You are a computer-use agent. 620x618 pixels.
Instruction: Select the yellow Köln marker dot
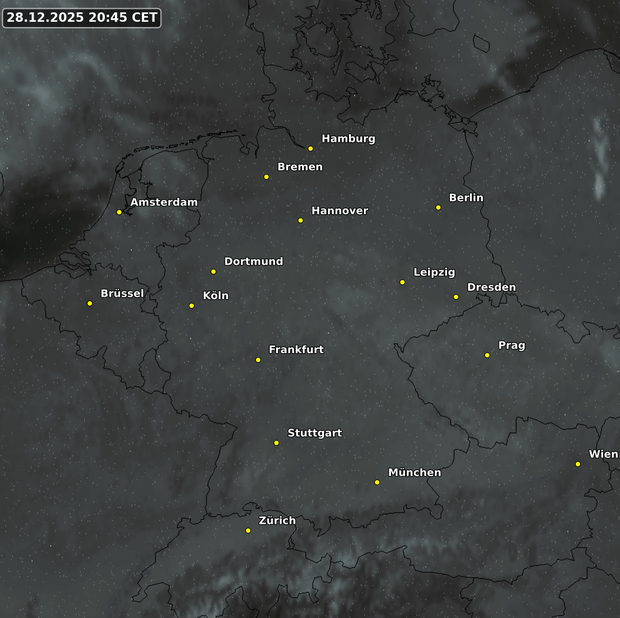192,306
